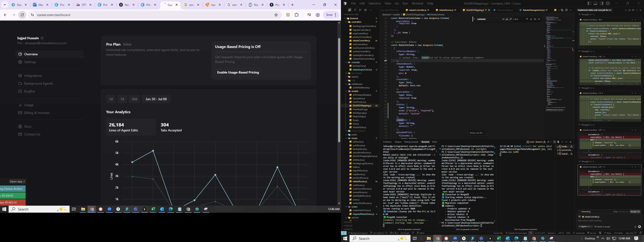Toggle Match Case in find widget
This screenshot has height=242, width=644.
point(503,19)
